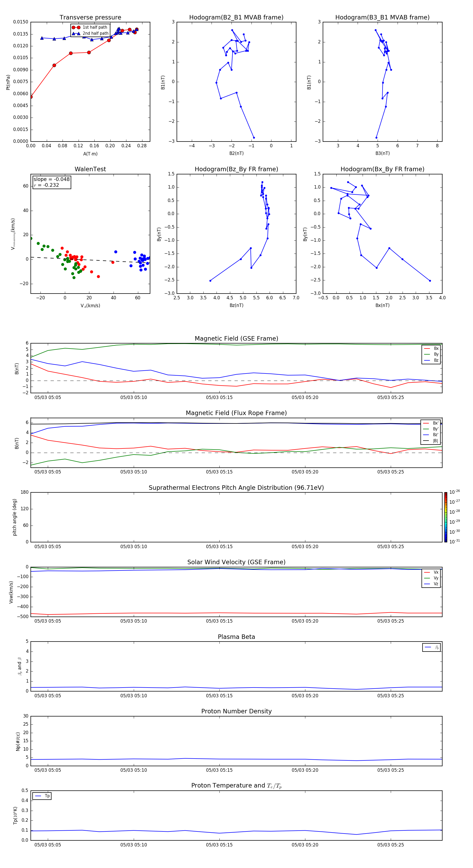The width and height of the screenshot is (473, 868).
Task: Click 'Bz' legend entry in GSE field plot
Action: click(x=431, y=360)
